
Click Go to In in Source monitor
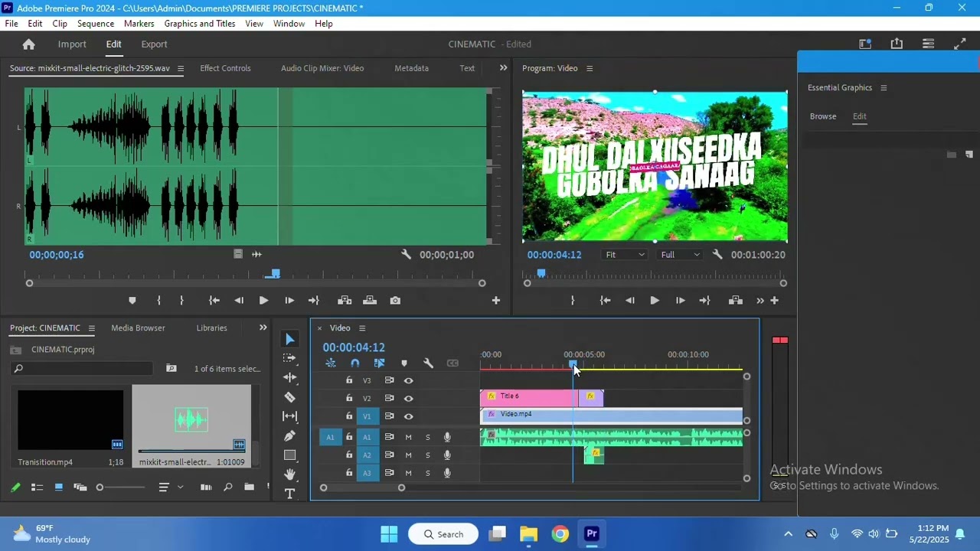pos(214,301)
